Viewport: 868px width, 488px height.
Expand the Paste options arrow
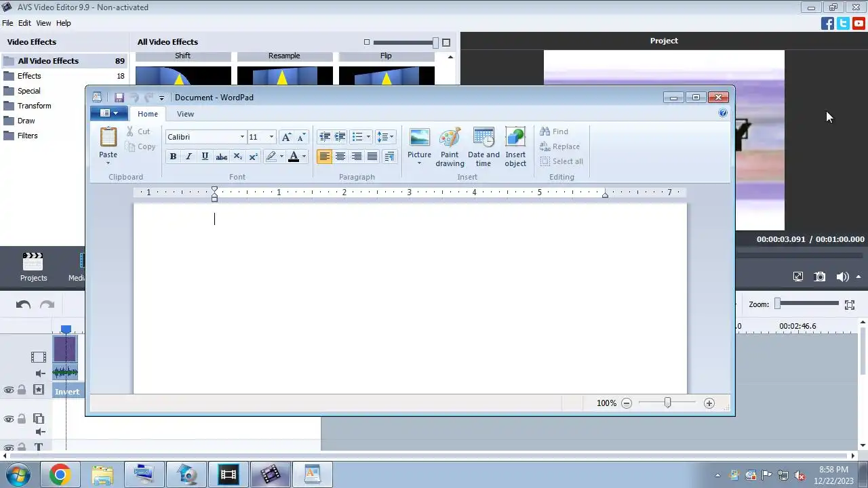pos(108,163)
